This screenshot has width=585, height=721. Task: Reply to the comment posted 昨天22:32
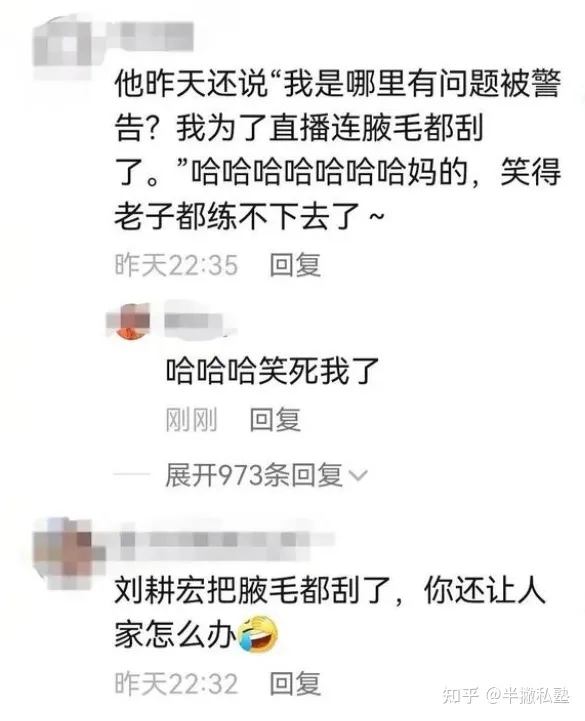tap(295, 684)
